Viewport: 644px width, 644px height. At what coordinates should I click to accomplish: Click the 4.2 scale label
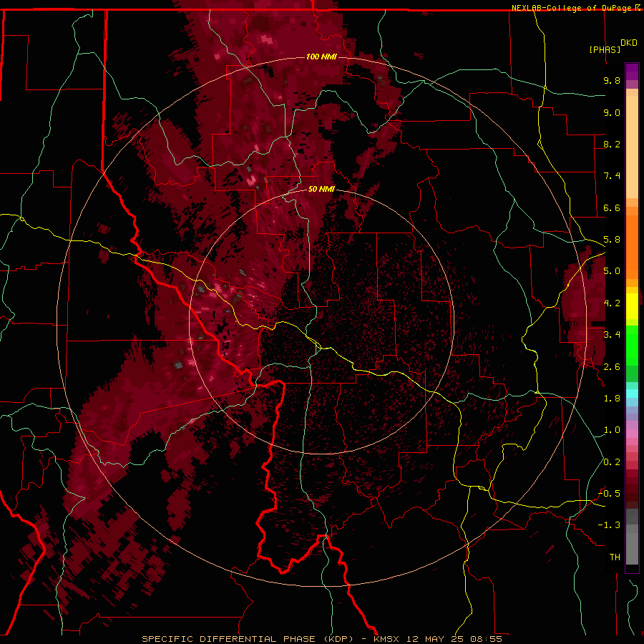(612, 303)
